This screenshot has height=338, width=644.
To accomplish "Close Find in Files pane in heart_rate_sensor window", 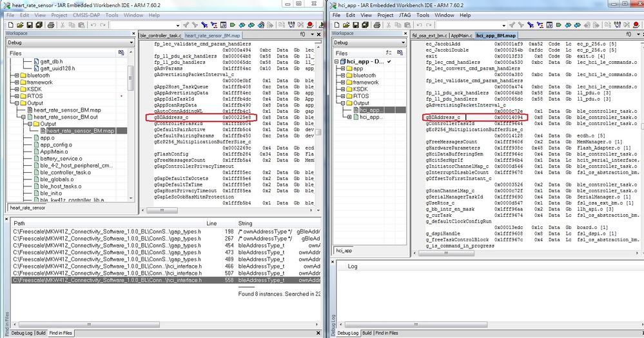I will click(x=6, y=219).
